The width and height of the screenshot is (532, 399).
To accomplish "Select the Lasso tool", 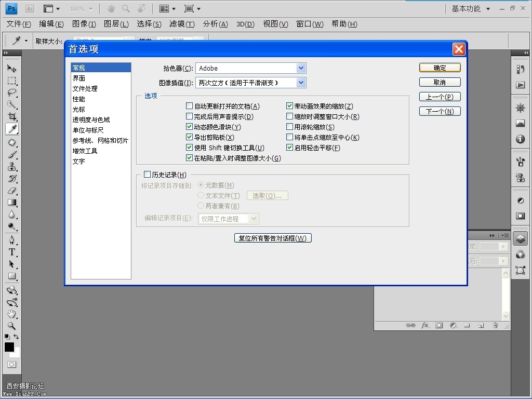I will (x=11, y=93).
